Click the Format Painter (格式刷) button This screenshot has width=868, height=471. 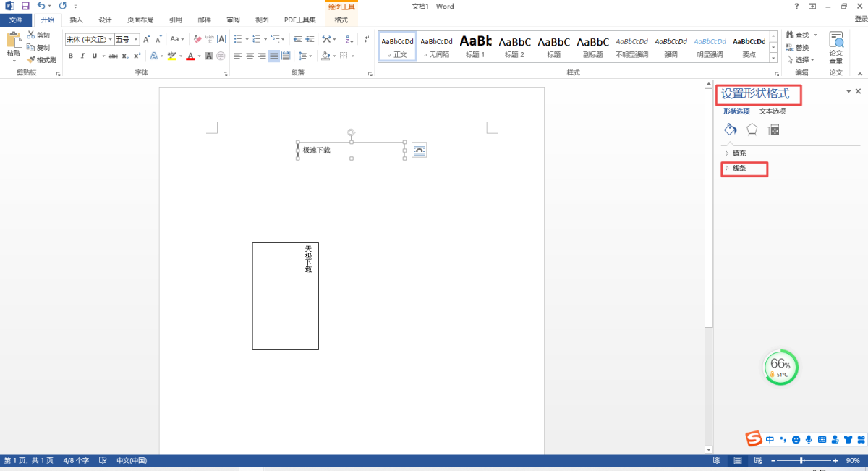point(42,59)
